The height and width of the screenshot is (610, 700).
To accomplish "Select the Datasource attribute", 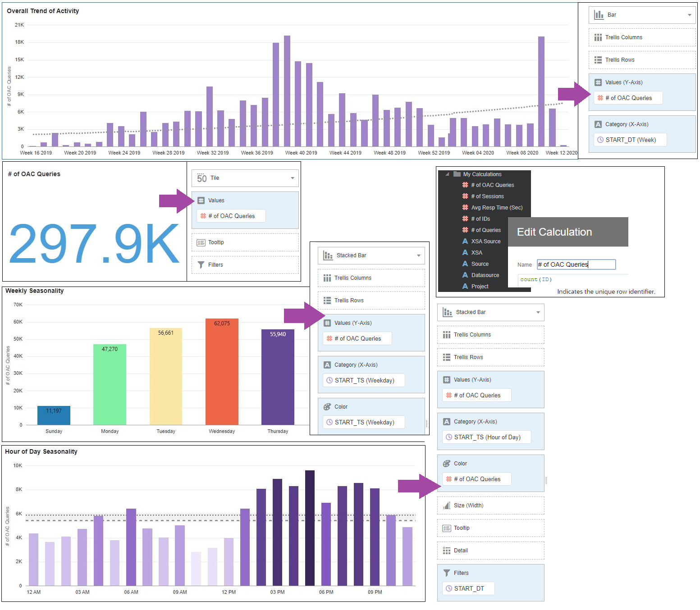I will coord(485,275).
